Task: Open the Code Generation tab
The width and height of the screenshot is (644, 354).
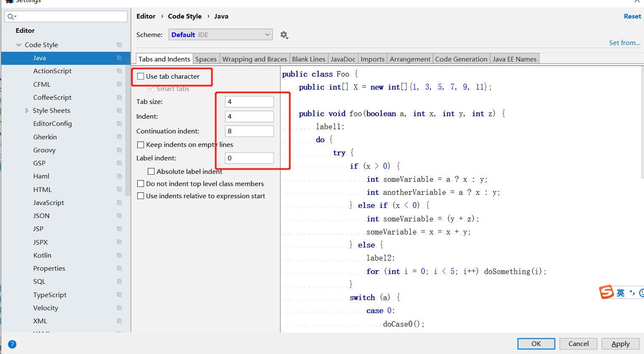Action: [x=461, y=59]
